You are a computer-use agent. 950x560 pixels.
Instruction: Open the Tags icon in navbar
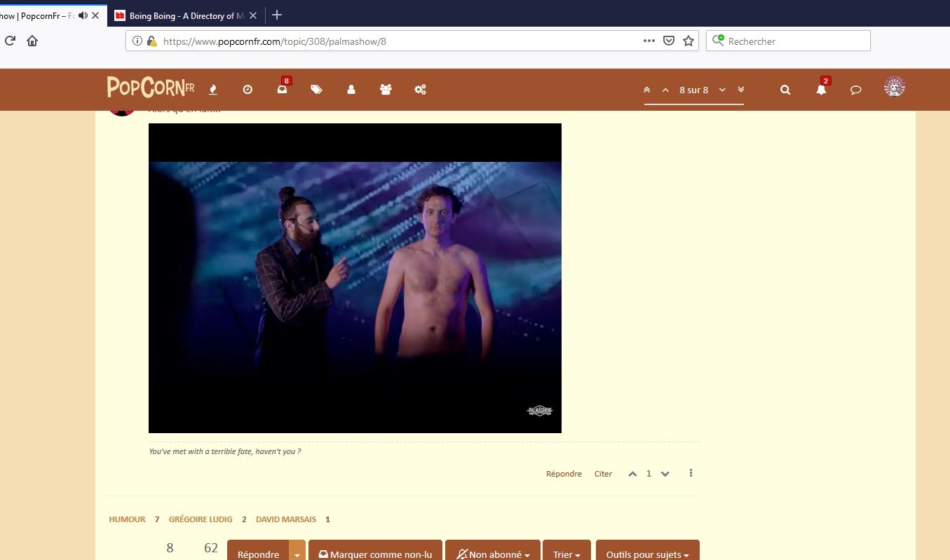point(316,89)
